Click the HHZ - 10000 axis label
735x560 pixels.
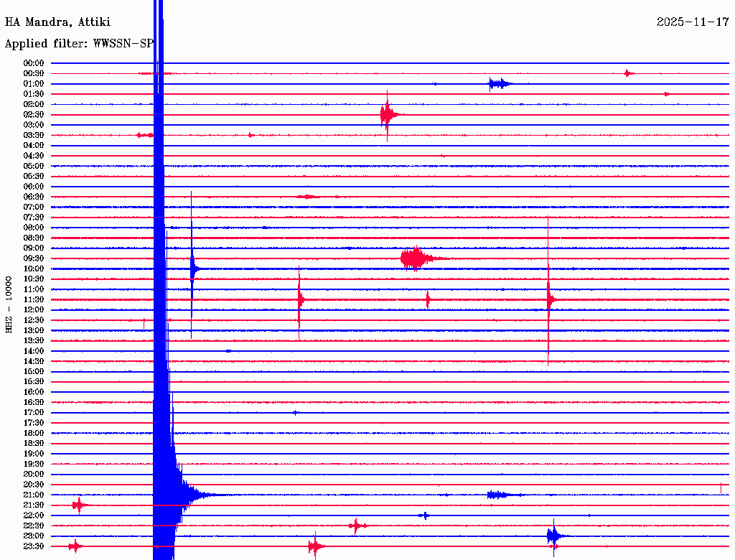pyautogui.click(x=9, y=304)
